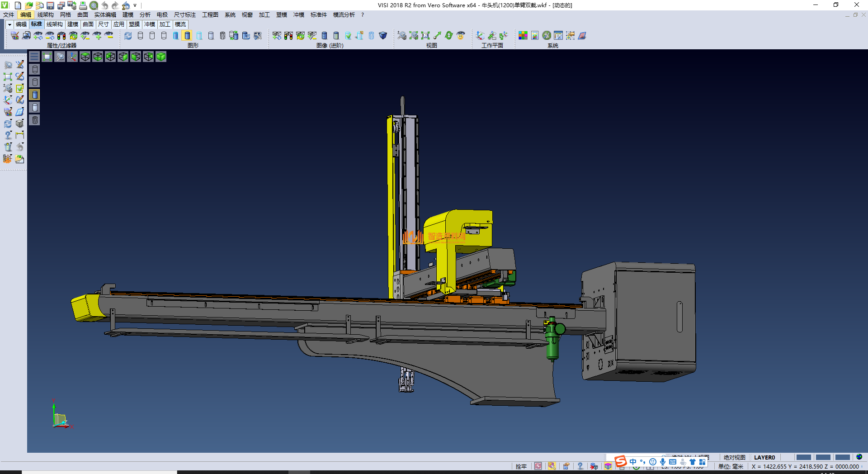Click the green rotate view icon

[449, 35]
